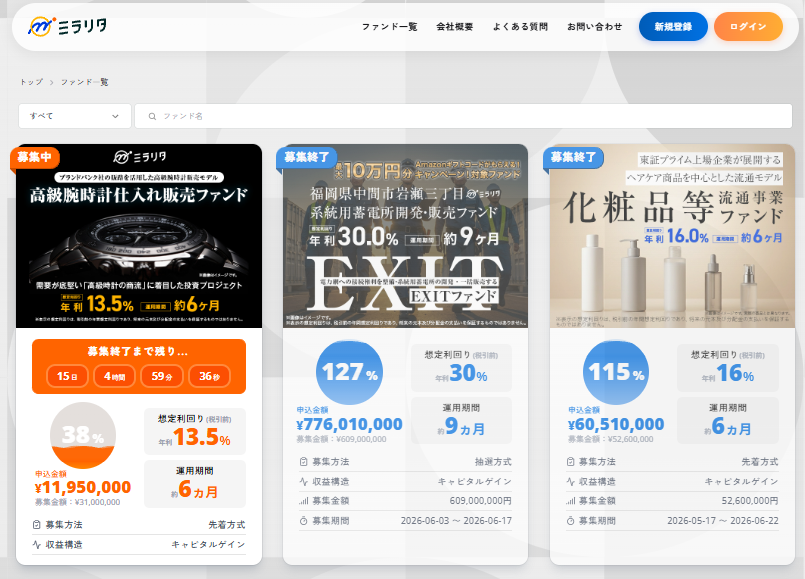Open the 系統用蓄電所開発・販売ファンド banner image
The height and width of the screenshot is (579, 805).
(405, 236)
